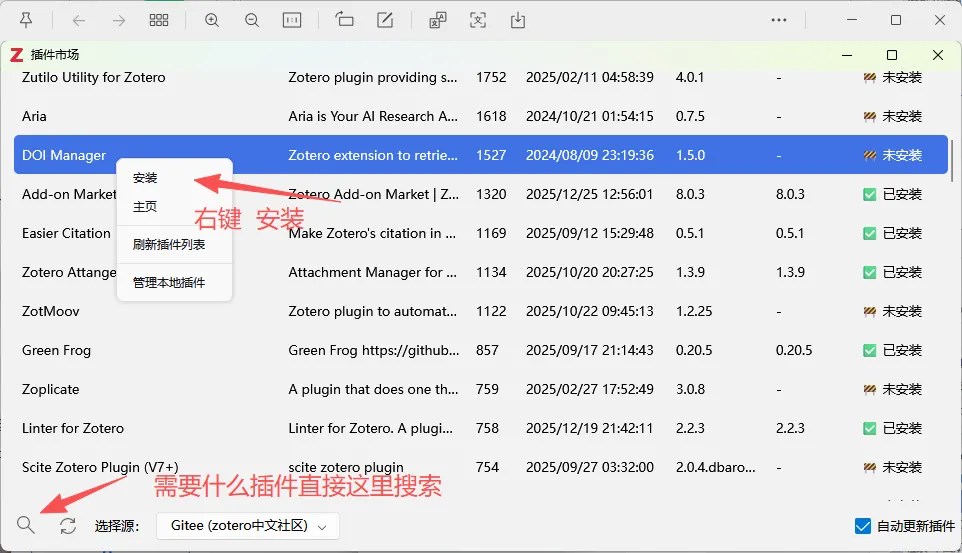
Task: Click the 已安装 status in the Add-on Market row
Action: 902,195
